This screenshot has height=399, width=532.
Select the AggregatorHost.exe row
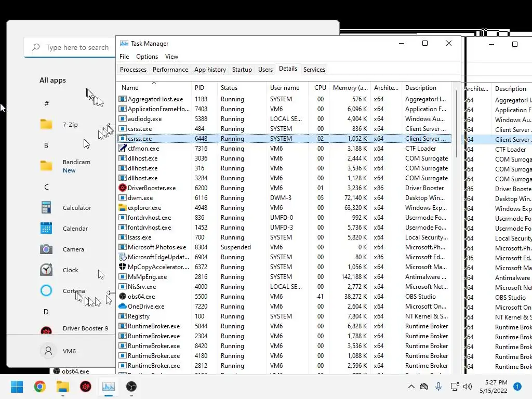pos(284,99)
